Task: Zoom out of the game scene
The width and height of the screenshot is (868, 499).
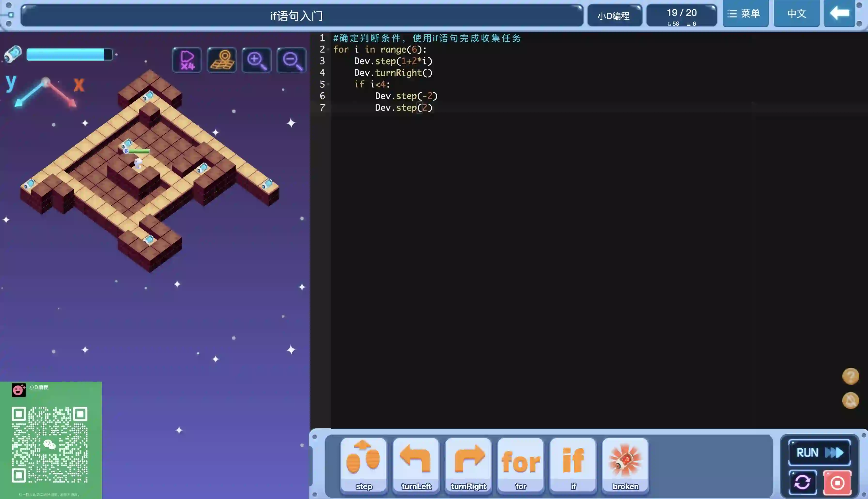Action: [291, 60]
